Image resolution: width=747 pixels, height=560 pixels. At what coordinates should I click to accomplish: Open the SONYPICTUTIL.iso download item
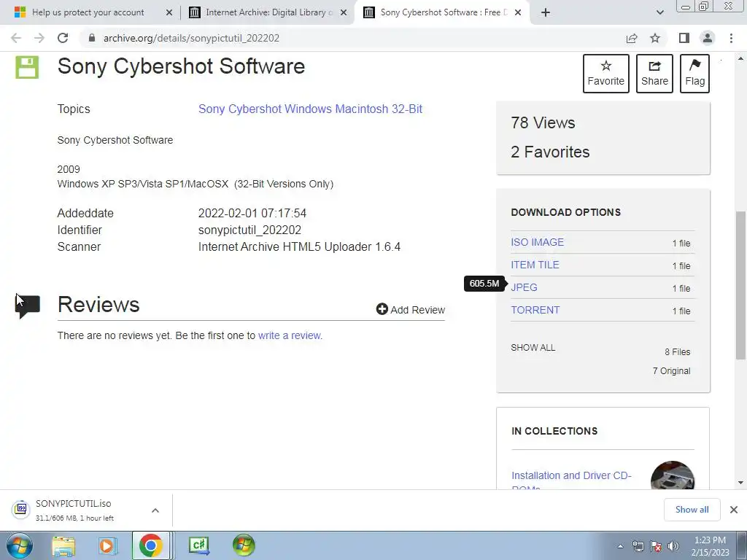click(x=74, y=510)
